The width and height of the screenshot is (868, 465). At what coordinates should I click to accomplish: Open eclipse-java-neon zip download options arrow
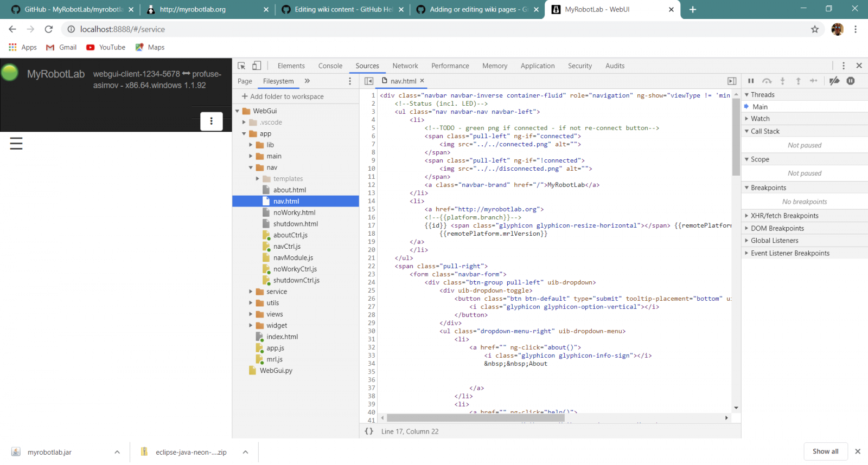(245, 452)
